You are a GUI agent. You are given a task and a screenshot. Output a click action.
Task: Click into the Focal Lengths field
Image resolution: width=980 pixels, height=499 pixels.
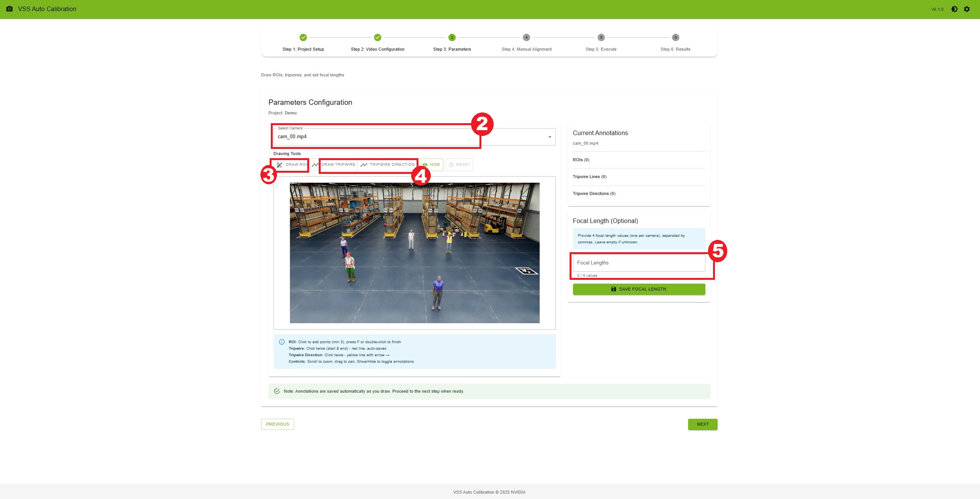coord(639,263)
